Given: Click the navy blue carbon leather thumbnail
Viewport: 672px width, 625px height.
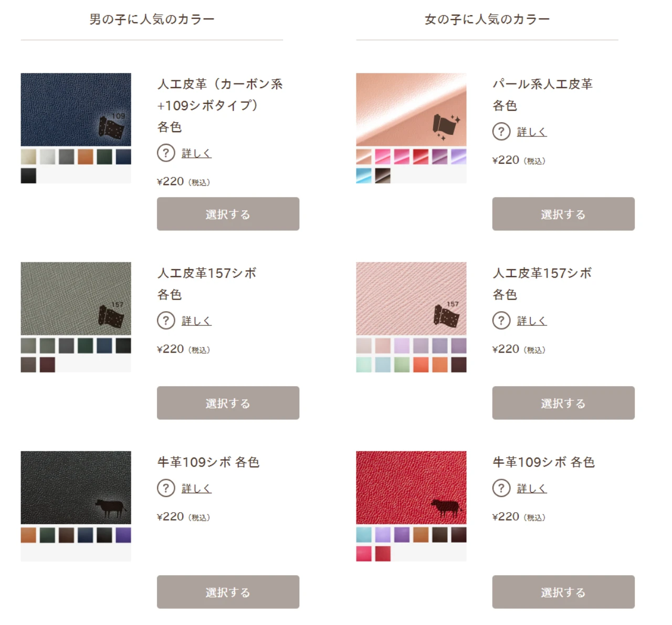Looking at the screenshot, I should pyautogui.click(x=76, y=109).
